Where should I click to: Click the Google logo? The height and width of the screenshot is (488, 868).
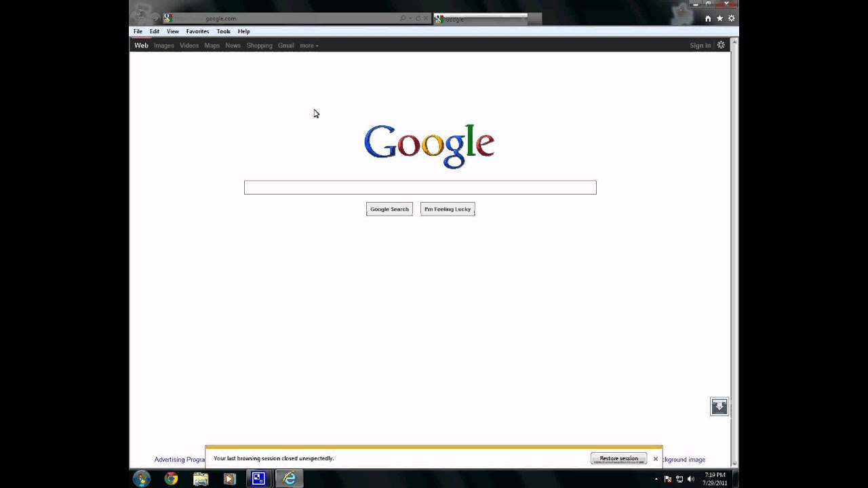tap(429, 146)
